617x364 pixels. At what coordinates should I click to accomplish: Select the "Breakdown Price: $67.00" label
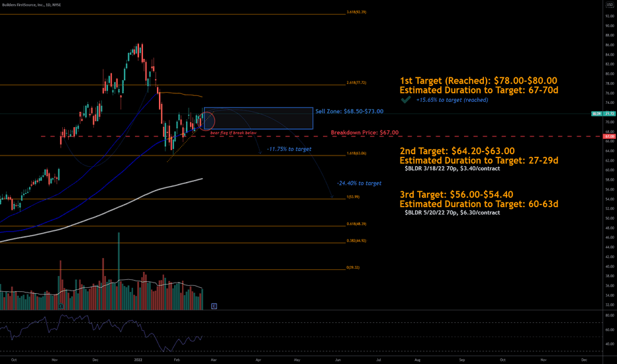tap(365, 132)
